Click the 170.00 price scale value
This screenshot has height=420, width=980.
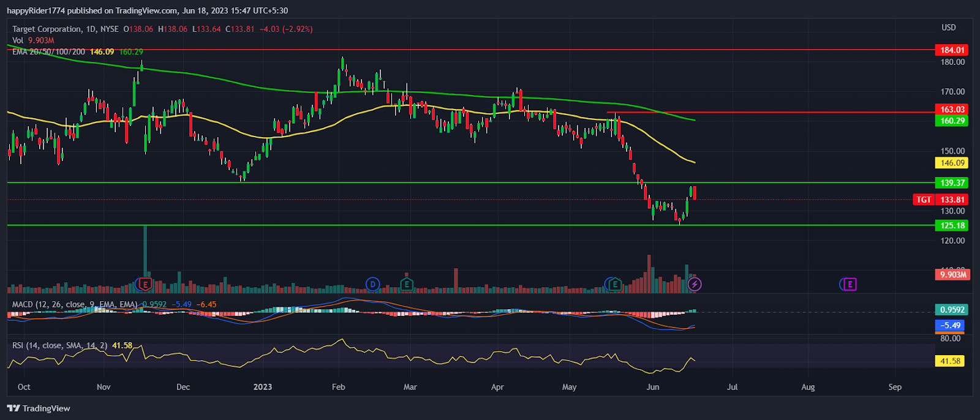point(952,92)
